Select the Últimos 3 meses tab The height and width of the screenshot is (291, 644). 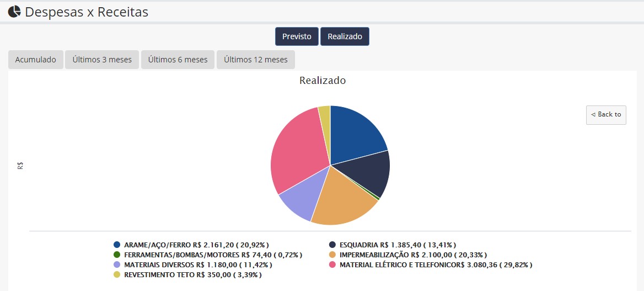pos(102,60)
